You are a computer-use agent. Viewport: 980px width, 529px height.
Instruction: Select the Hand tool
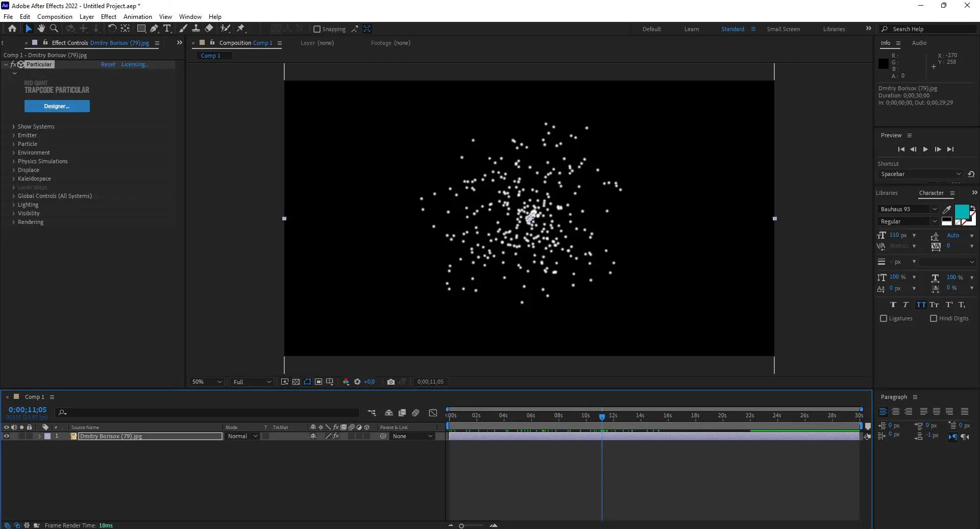click(41, 29)
